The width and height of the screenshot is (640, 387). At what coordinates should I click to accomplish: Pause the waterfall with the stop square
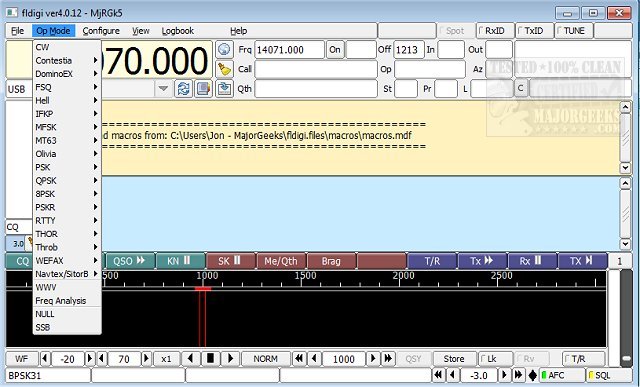pos(210,359)
